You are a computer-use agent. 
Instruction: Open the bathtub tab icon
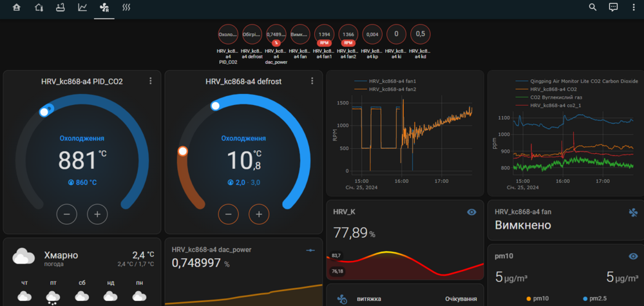(61, 7)
